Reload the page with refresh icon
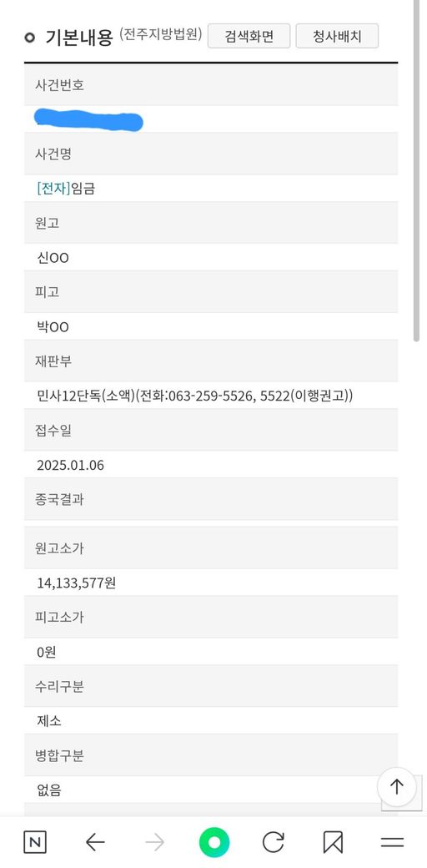 coord(274,842)
